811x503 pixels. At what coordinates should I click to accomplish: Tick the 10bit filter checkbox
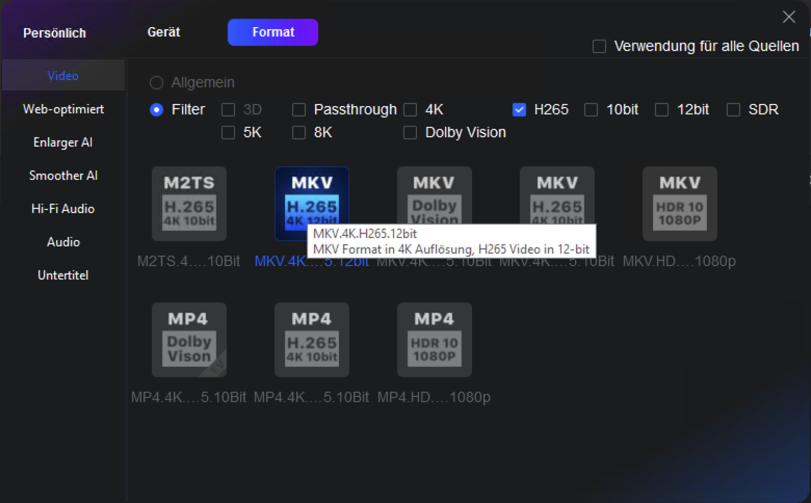(591, 110)
